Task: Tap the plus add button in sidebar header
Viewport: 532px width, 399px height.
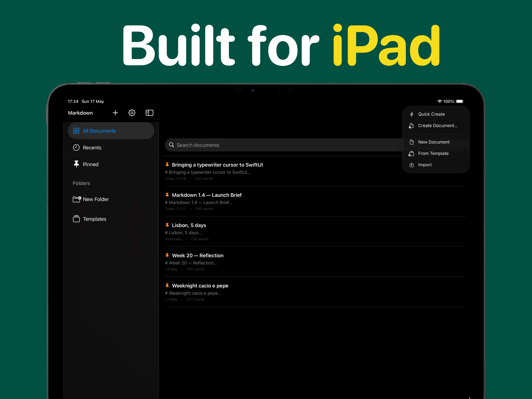Action: click(x=115, y=113)
